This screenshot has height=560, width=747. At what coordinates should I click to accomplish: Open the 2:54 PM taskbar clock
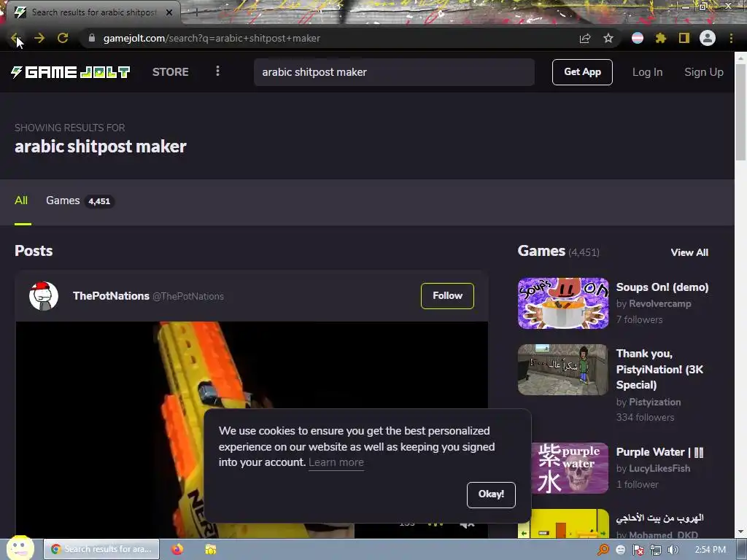click(710, 550)
